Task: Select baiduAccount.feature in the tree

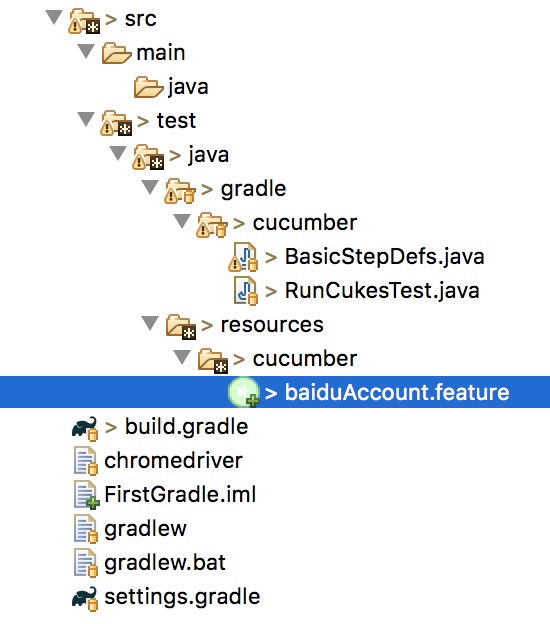Action: (397, 392)
